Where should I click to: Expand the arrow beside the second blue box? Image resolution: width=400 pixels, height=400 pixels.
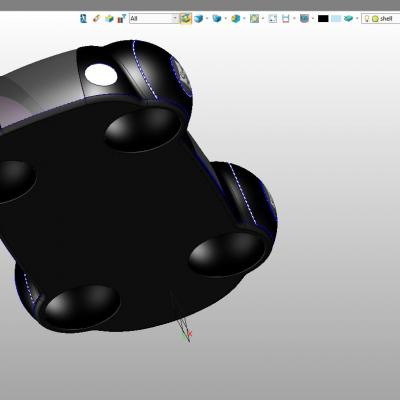point(225,18)
